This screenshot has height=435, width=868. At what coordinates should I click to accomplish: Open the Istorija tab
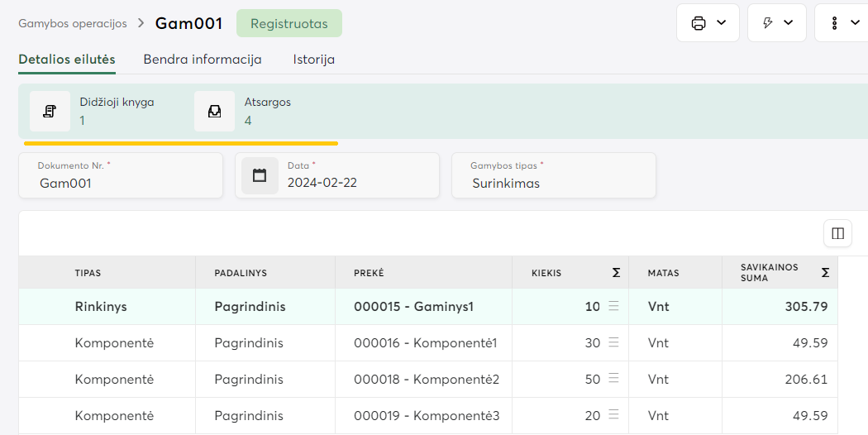pyautogui.click(x=313, y=60)
